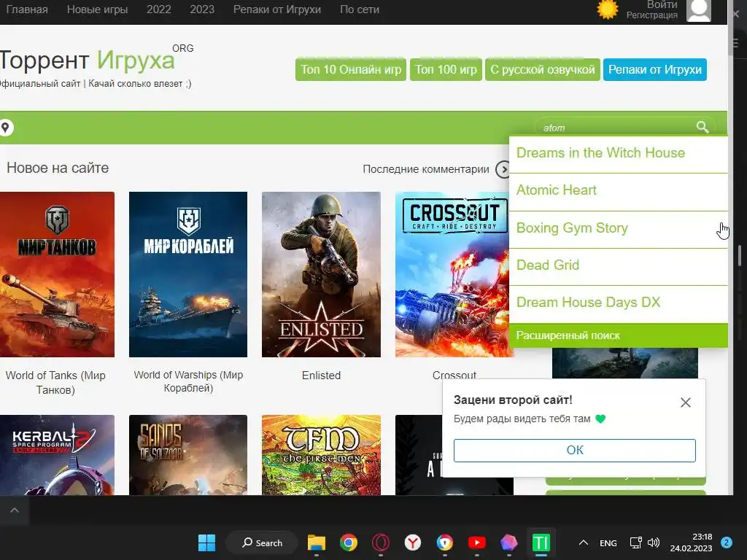Open network settings tray icon
This screenshot has height=560, width=747.
click(x=635, y=542)
